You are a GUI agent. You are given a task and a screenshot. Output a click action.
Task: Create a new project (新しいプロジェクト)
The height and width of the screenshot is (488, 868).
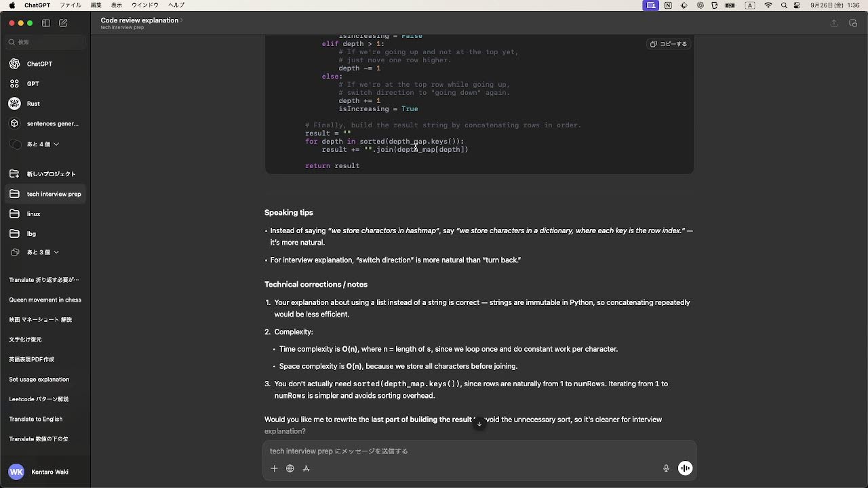45,174
